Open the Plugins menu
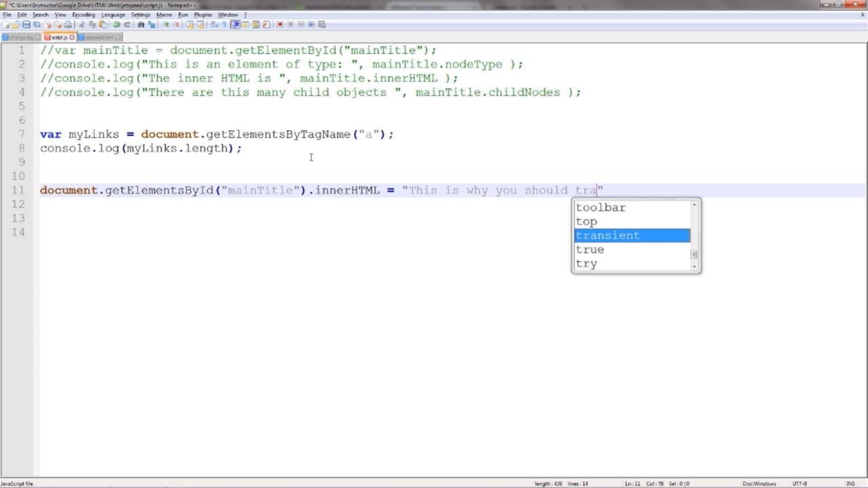 [203, 14]
